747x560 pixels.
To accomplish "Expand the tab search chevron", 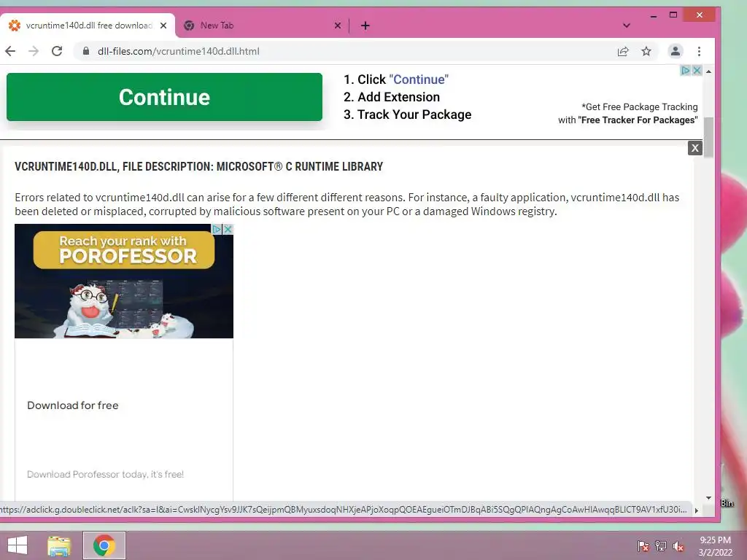I will (627, 26).
